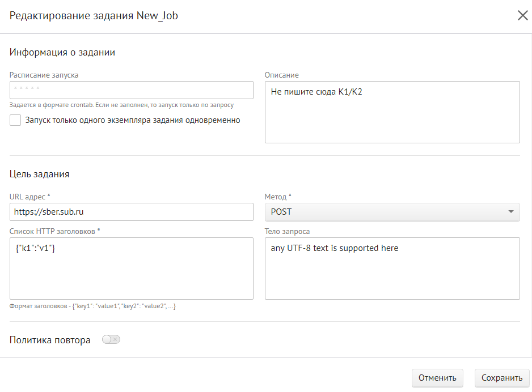Click the 'Запуск только одного экземпляра' label text
Screen dimensions: 532x392
pyautogui.click(x=133, y=120)
